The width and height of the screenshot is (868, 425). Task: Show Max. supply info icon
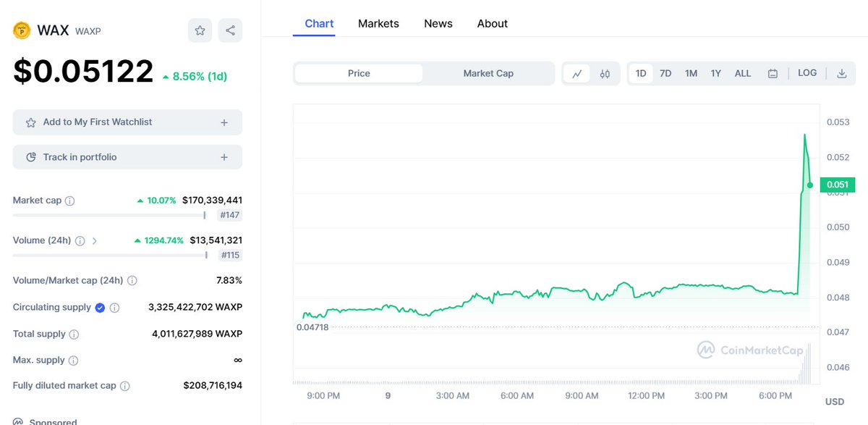pos(73,360)
